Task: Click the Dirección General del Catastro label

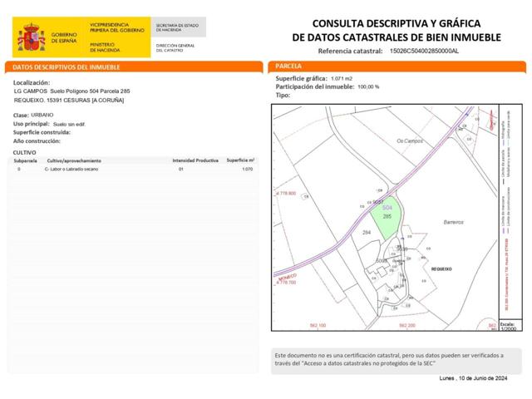Action: (x=176, y=47)
